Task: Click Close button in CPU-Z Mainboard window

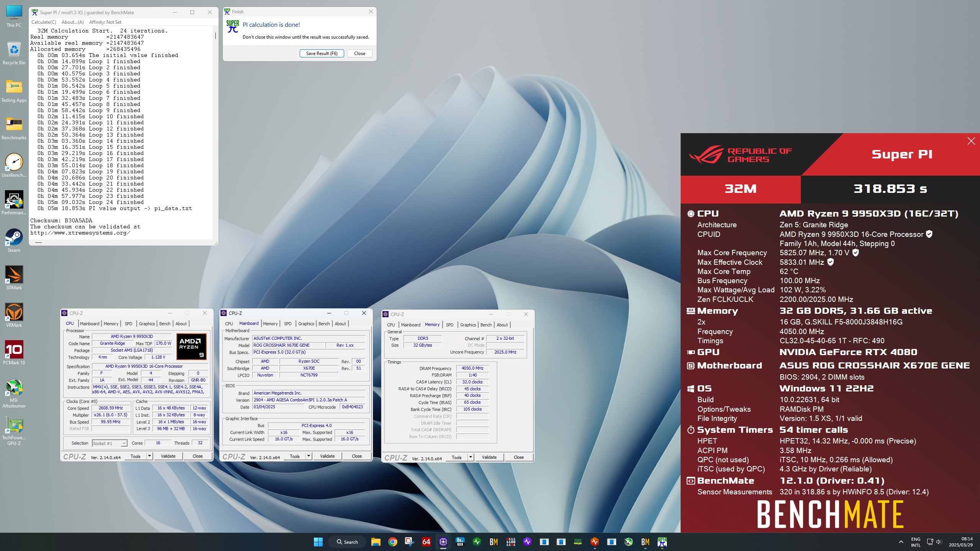Action: 357,456
